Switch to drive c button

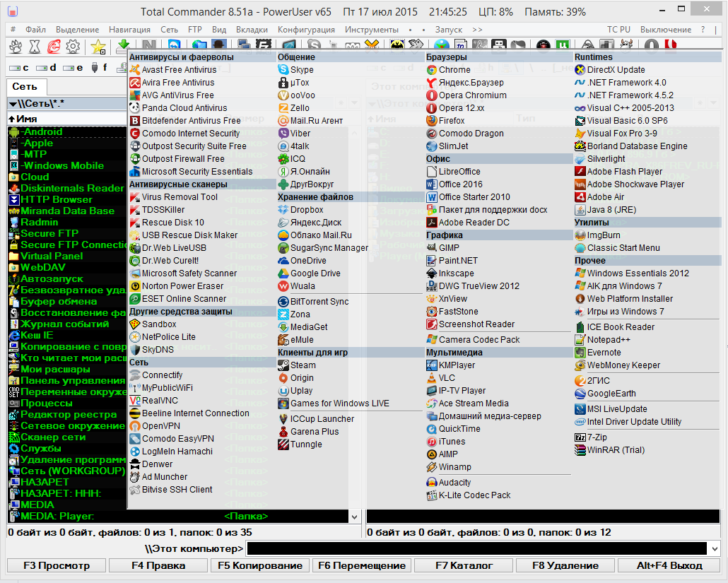click(x=19, y=68)
